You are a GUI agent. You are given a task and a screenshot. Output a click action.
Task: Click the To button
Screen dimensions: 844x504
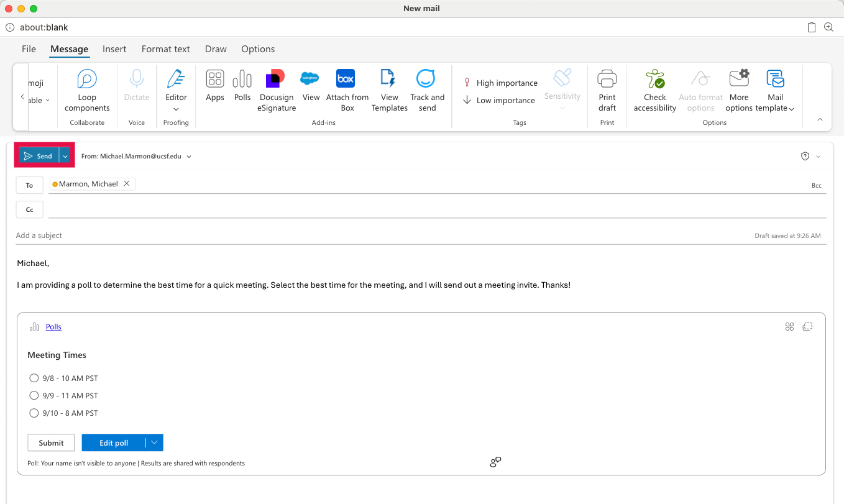[29, 185]
